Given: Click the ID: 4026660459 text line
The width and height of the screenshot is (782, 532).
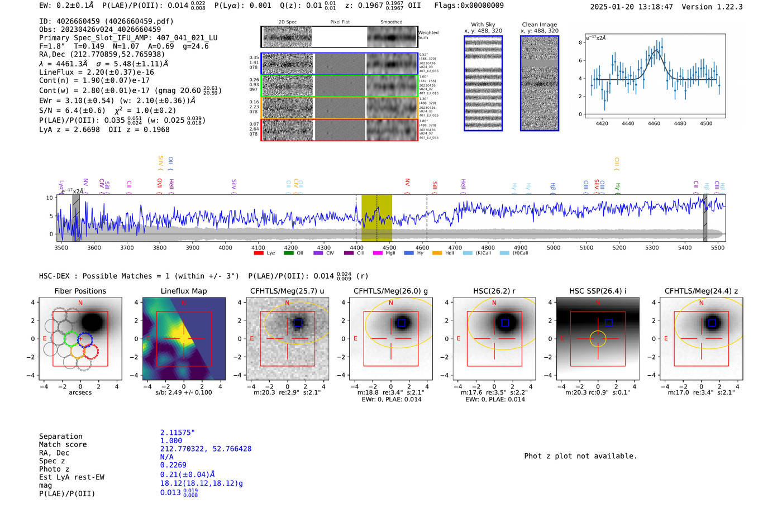Looking at the screenshot, I should (106, 21).
